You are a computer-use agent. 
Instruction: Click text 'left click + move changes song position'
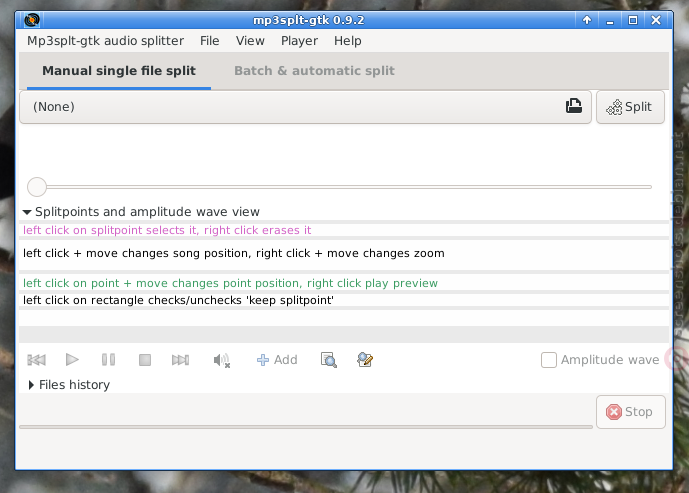[138, 254]
